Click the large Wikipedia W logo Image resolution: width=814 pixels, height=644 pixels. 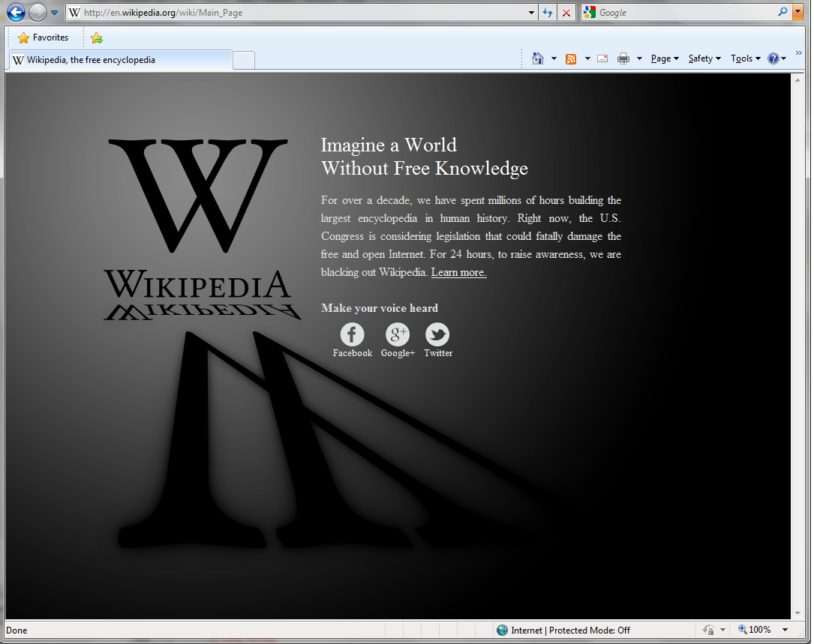[198, 195]
